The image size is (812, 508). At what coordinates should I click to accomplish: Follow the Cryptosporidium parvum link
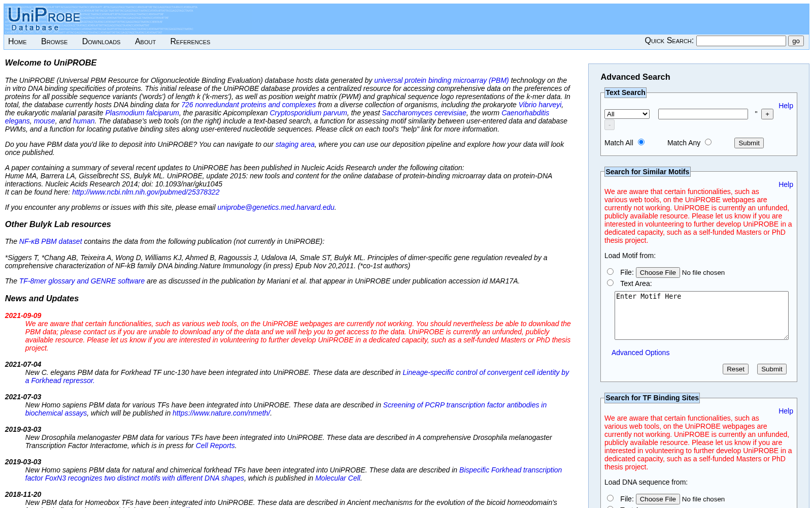tap(308, 113)
